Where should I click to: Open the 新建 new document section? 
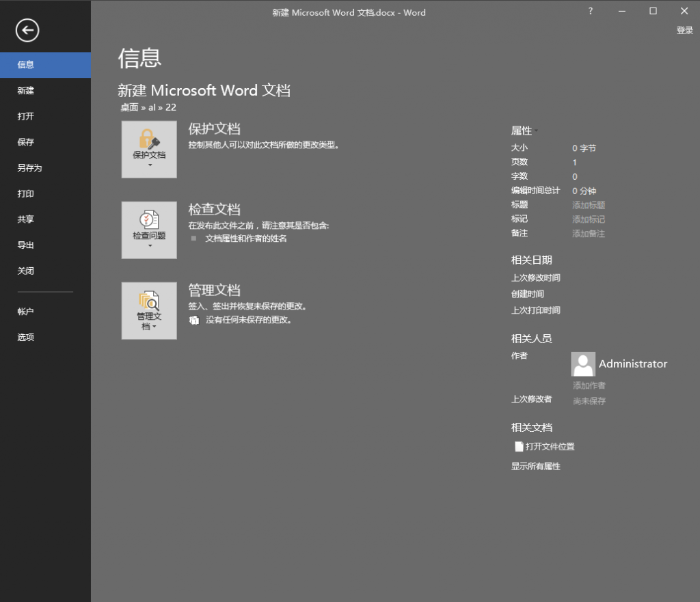pyautogui.click(x=25, y=90)
